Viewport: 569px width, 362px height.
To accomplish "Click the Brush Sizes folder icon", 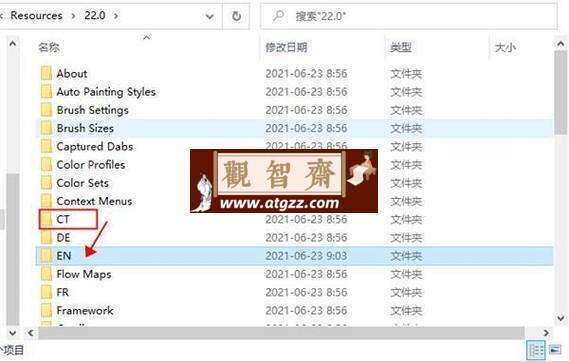I will pos(46,128).
